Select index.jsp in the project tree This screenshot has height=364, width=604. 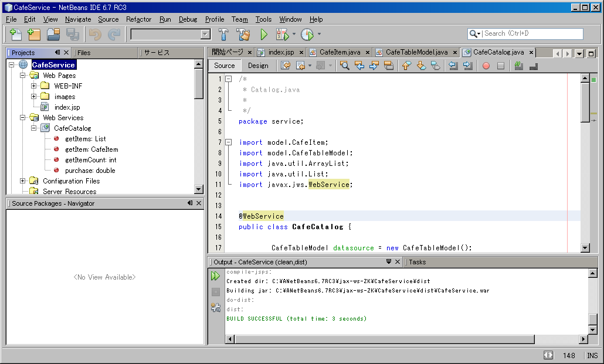[x=67, y=107]
